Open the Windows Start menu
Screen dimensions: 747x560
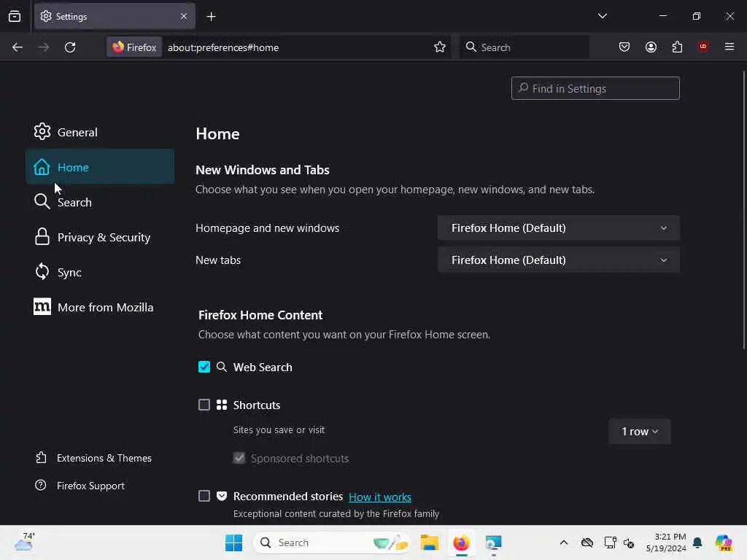point(233,542)
